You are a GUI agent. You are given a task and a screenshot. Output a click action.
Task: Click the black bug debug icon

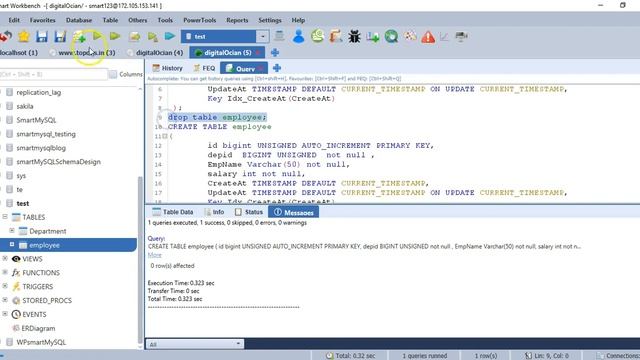point(354,37)
